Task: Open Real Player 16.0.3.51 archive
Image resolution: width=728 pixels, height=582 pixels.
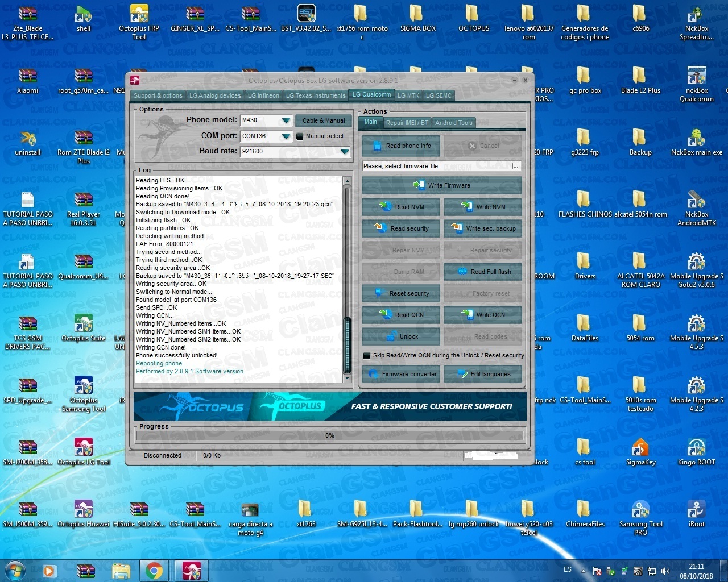Action: tap(84, 209)
